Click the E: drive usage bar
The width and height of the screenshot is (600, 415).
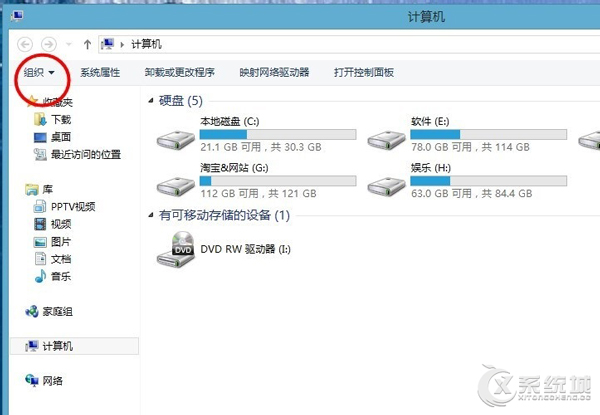pos(489,134)
